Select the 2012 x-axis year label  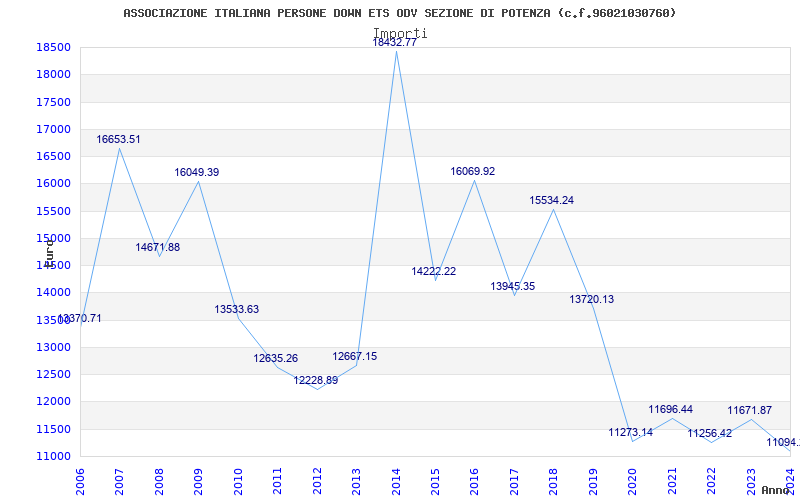coord(317,481)
